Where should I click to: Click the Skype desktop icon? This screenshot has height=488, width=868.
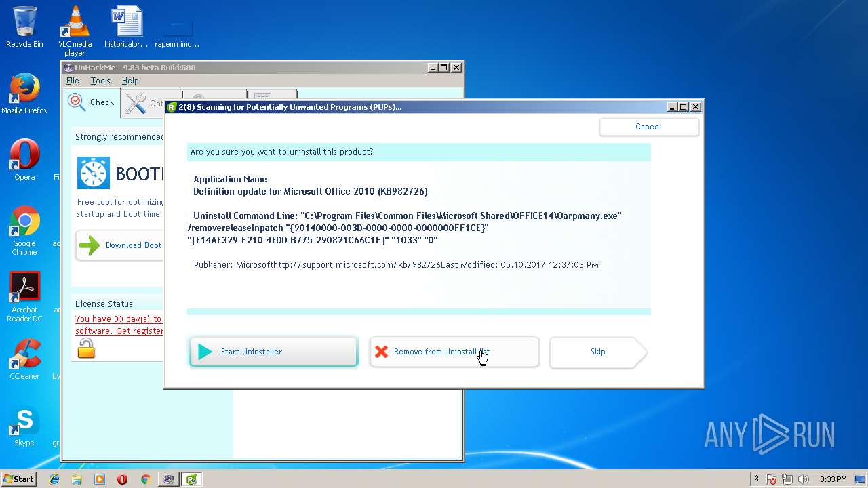point(24,426)
